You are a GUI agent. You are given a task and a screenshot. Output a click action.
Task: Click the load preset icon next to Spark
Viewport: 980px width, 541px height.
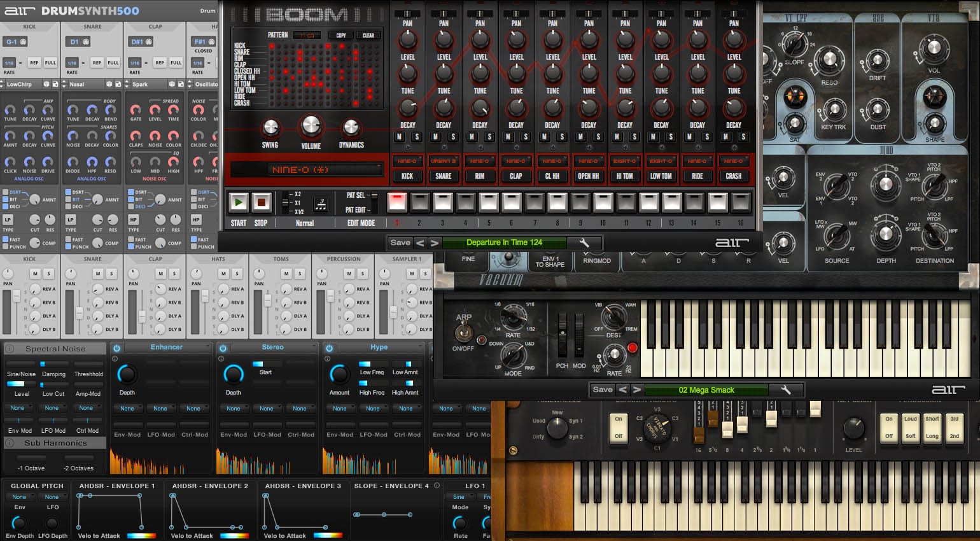173,84
